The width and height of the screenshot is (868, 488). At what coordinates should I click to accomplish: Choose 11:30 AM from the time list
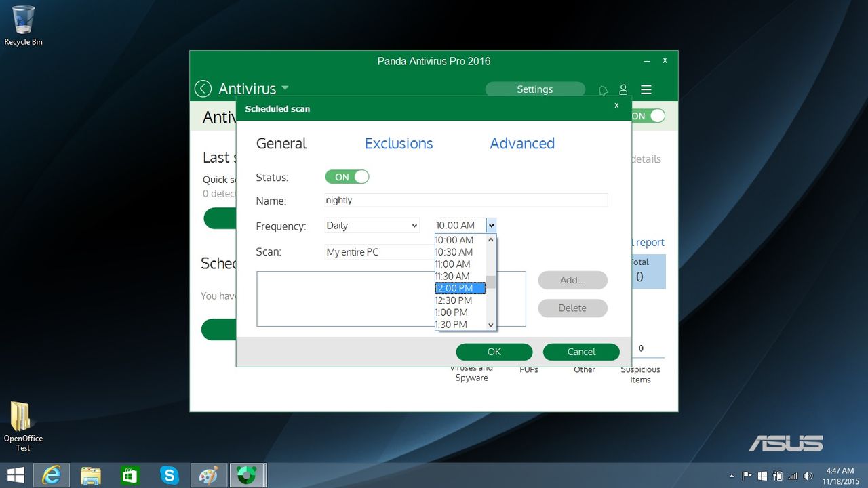(x=460, y=277)
